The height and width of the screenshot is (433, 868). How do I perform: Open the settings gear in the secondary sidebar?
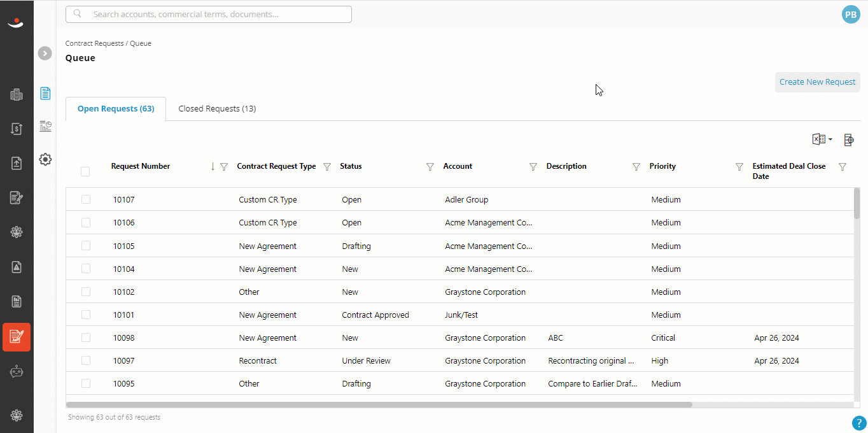point(45,159)
